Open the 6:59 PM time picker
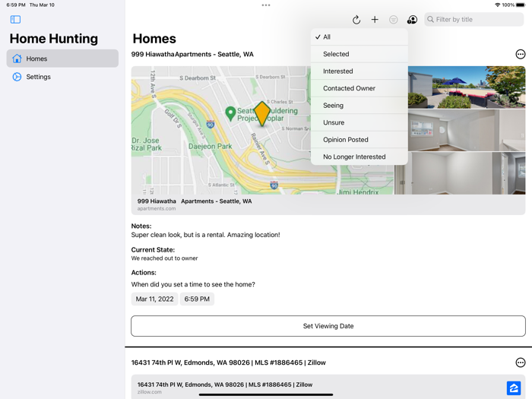Image resolution: width=532 pixels, height=399 pixels. [x=197, y=299]
